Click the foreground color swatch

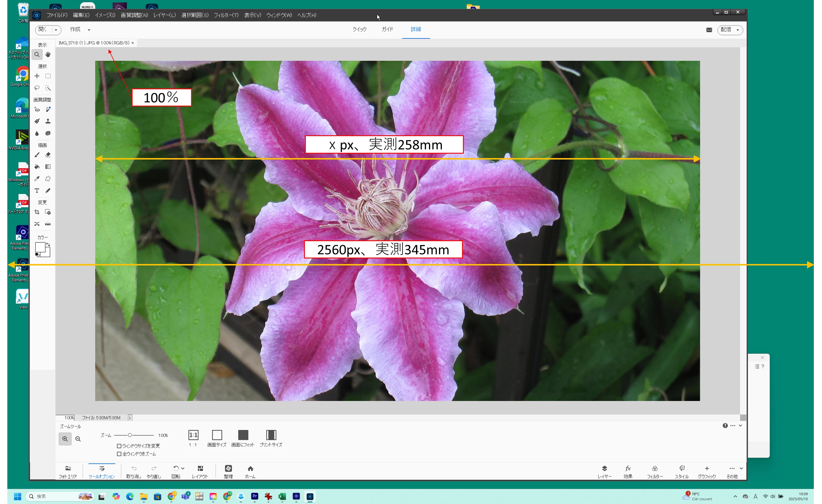pyautogui.click(x=40, y=247)
